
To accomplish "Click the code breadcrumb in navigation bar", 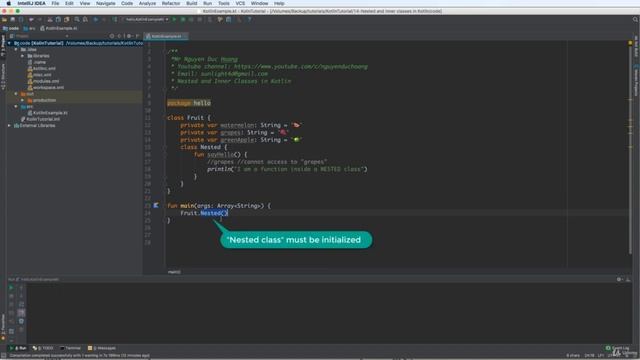I will coord(11,28).
